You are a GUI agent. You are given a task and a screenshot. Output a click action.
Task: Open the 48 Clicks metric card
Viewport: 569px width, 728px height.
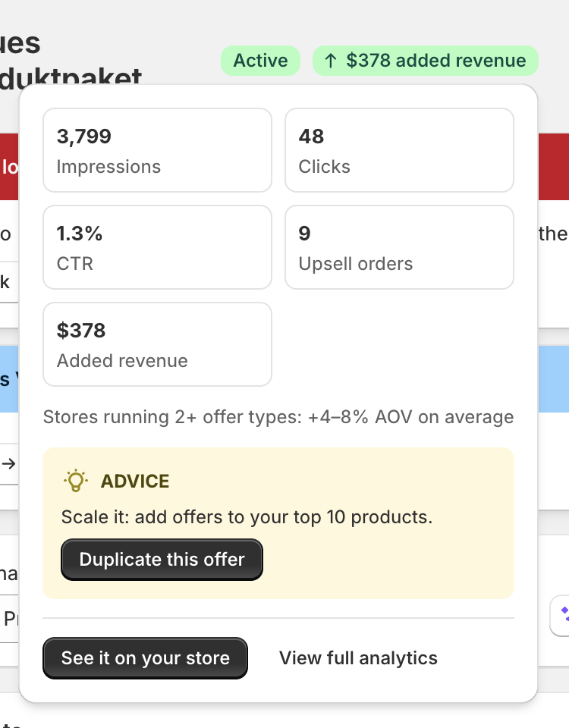pos(399,150)
